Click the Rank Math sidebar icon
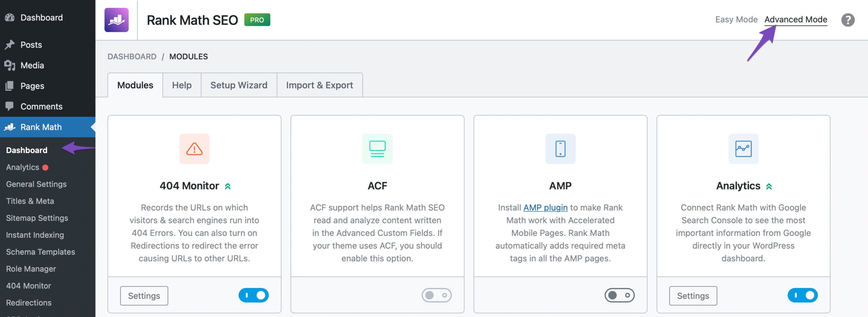This screenshot has width=868, height=317. (10, 127)
